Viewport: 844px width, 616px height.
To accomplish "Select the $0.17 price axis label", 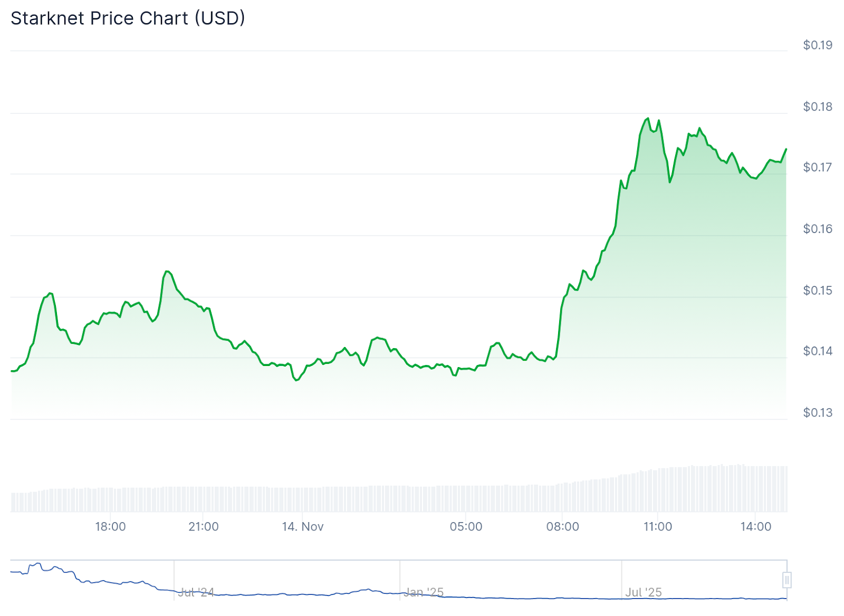I will pyautogui.click(x=818, y=167).
